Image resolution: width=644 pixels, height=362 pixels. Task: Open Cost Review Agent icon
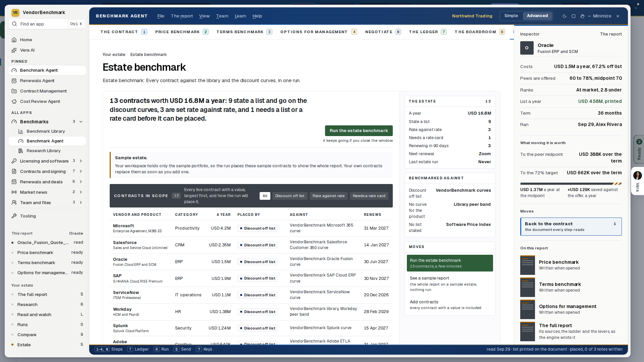14,102
